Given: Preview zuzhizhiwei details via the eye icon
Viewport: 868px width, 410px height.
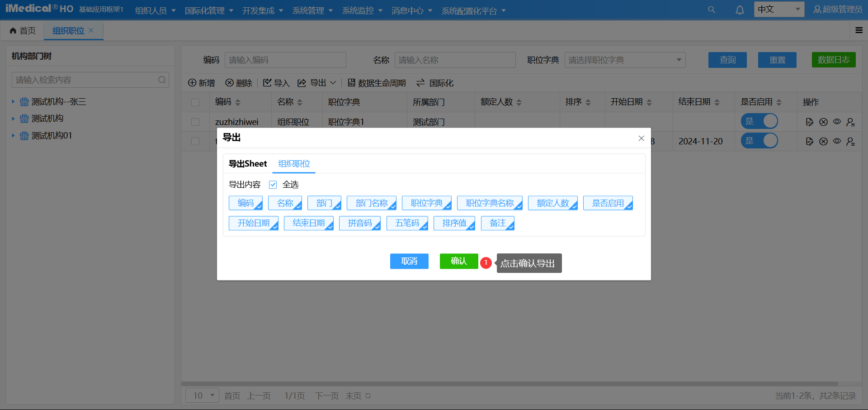Looking at the screenshot, I should [837, 122].
